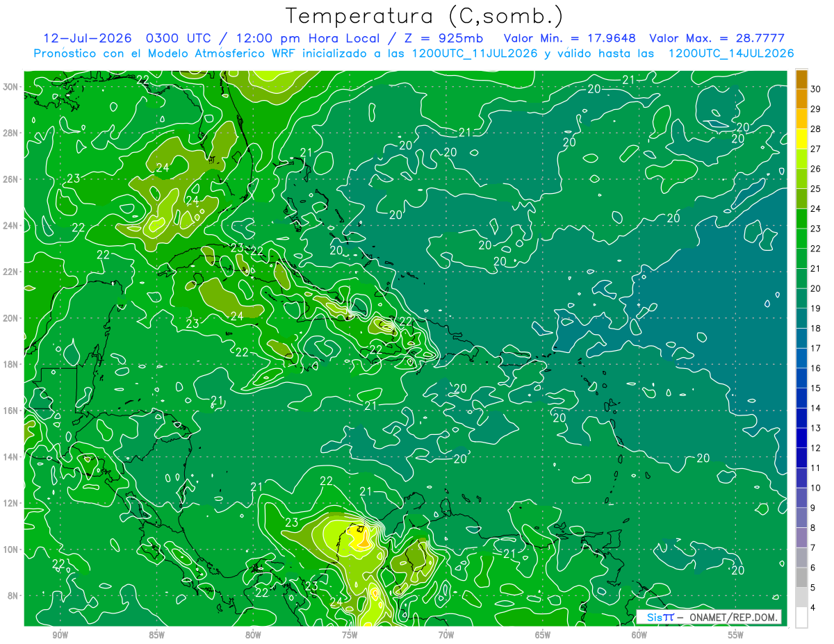
Task: Pick the dark orange swatch atop the color scale
Action: tap(801, 79)
